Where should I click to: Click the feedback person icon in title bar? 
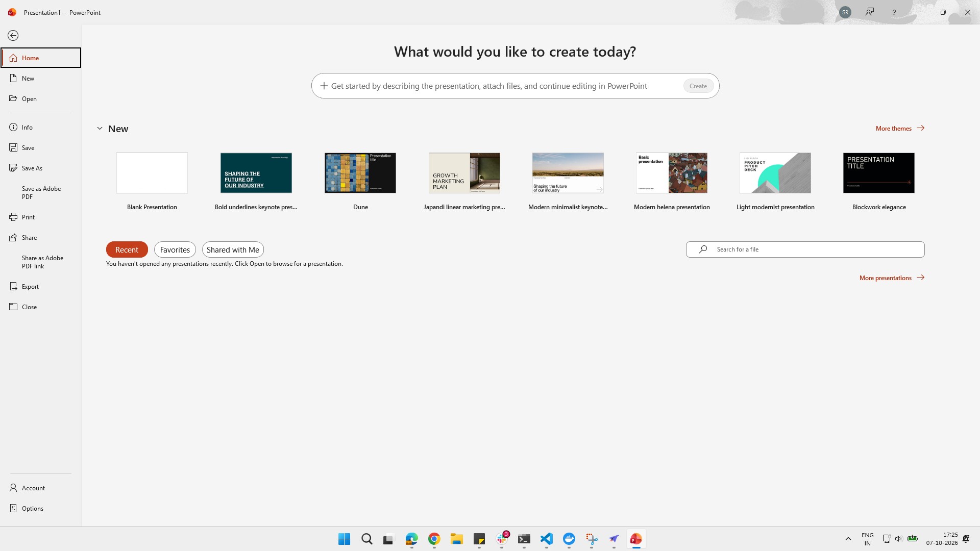870,12
